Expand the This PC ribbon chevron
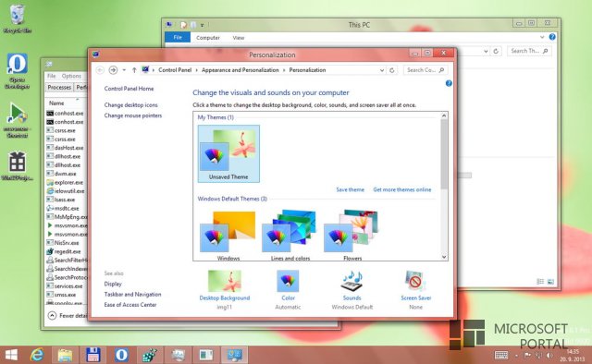This screenshot has height=364, width=592. point(542,37)
